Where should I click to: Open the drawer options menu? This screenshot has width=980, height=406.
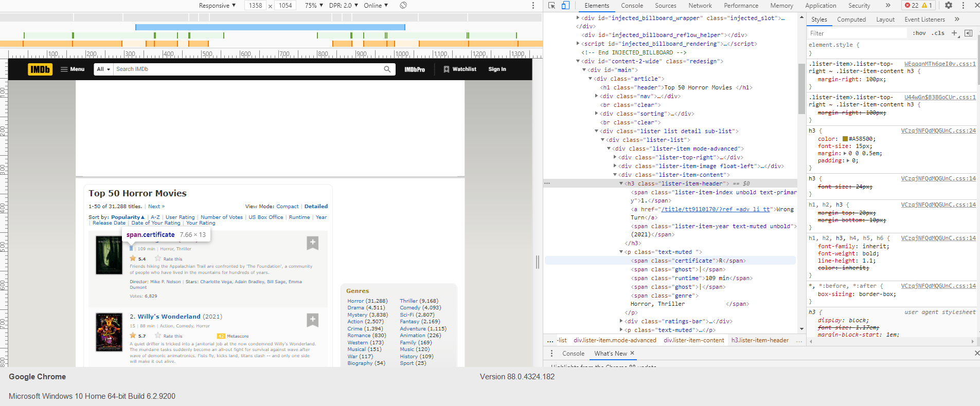551,354
